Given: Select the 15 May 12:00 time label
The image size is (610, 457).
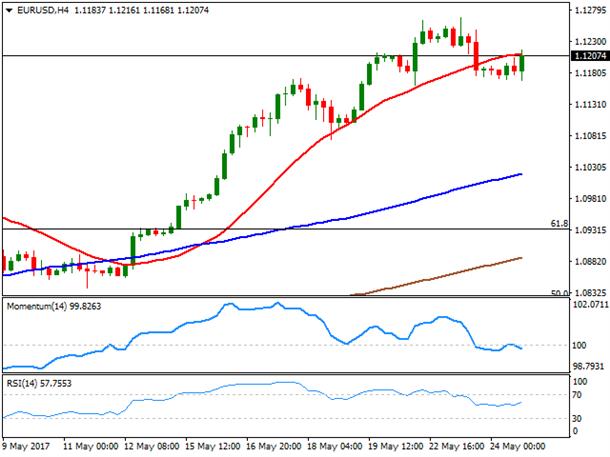Looking at the screenshot, I should pyautogui.click(x=212, y=446).
